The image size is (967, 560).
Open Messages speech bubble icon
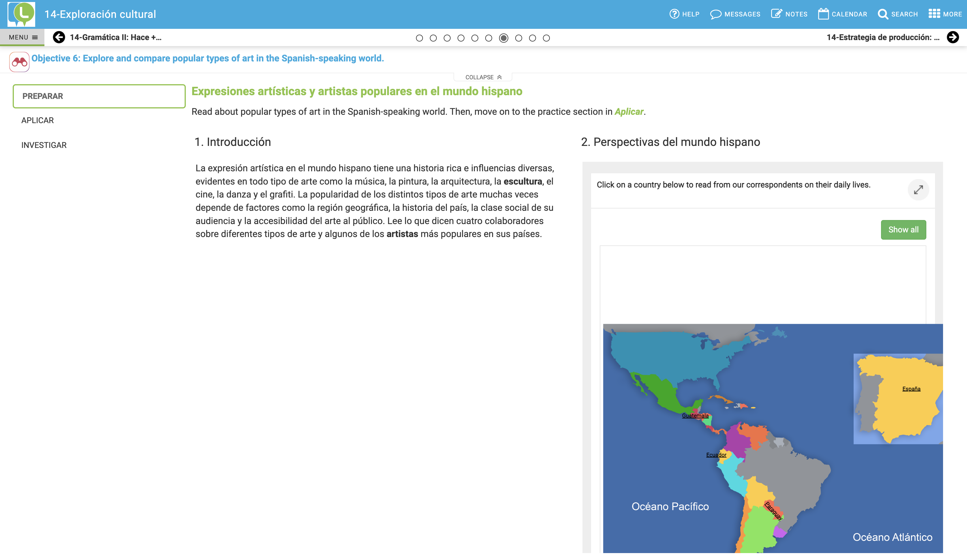coord(715,14)
